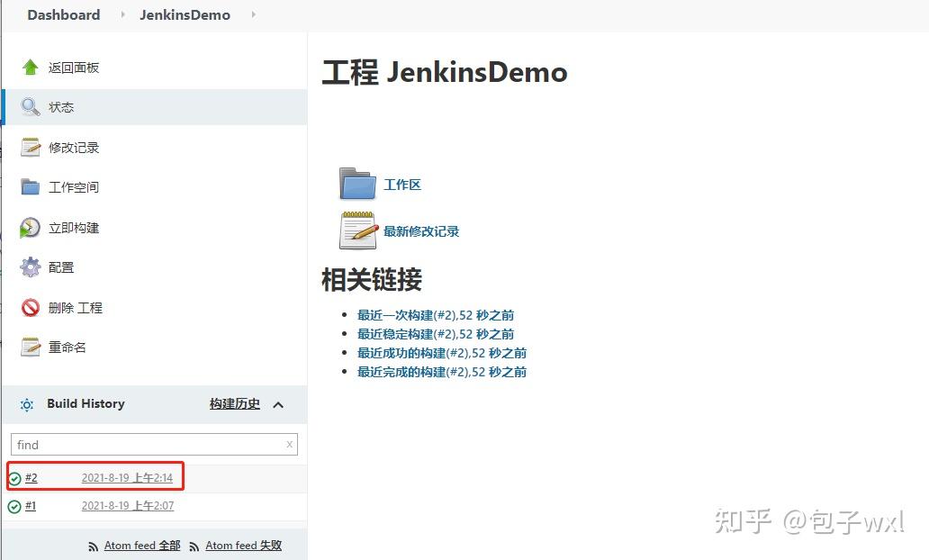The width and height of the screenshot is (929, 560).
Task: Collapse the Build History panel chevron
Action: point(278,404)
